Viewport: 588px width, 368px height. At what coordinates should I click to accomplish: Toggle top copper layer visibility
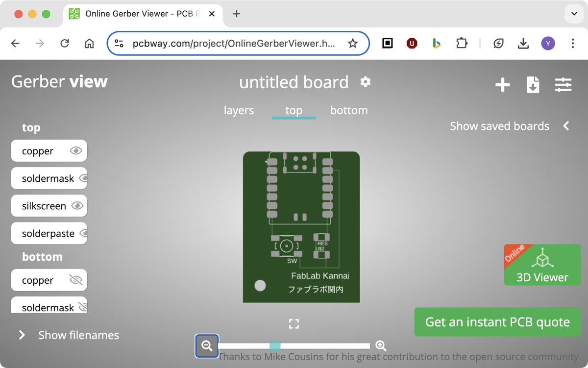click(x=76, y=151)
